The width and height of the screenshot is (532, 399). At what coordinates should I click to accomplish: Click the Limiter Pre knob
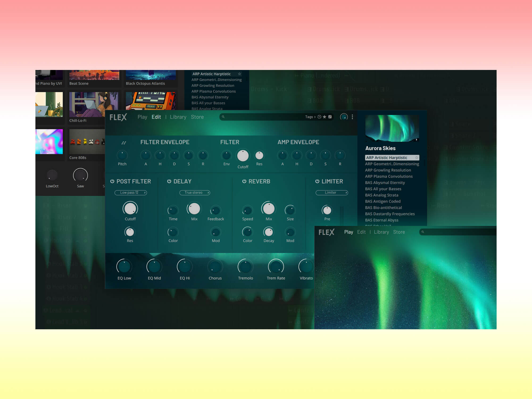coord(327,210)
